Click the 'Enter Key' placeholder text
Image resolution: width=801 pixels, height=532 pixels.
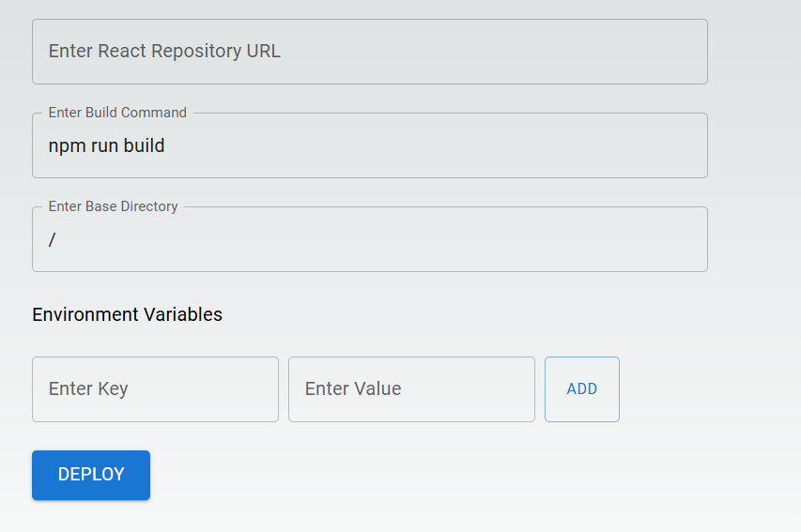pyautogui.click(x=88, y=389)
